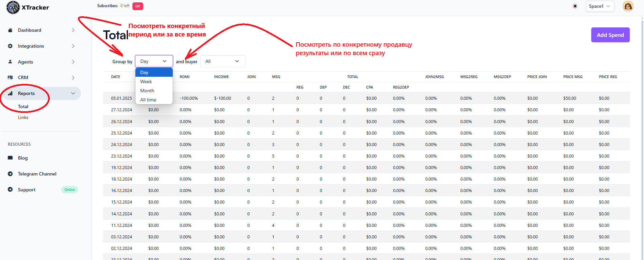
Task: Click the XTracker logo icon
Action: pos(13,7)
